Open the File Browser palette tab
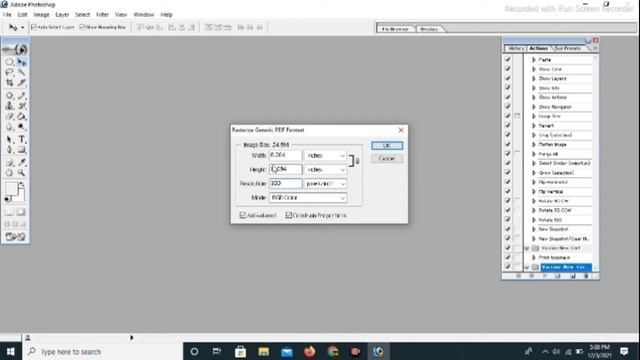 point(395,29)
